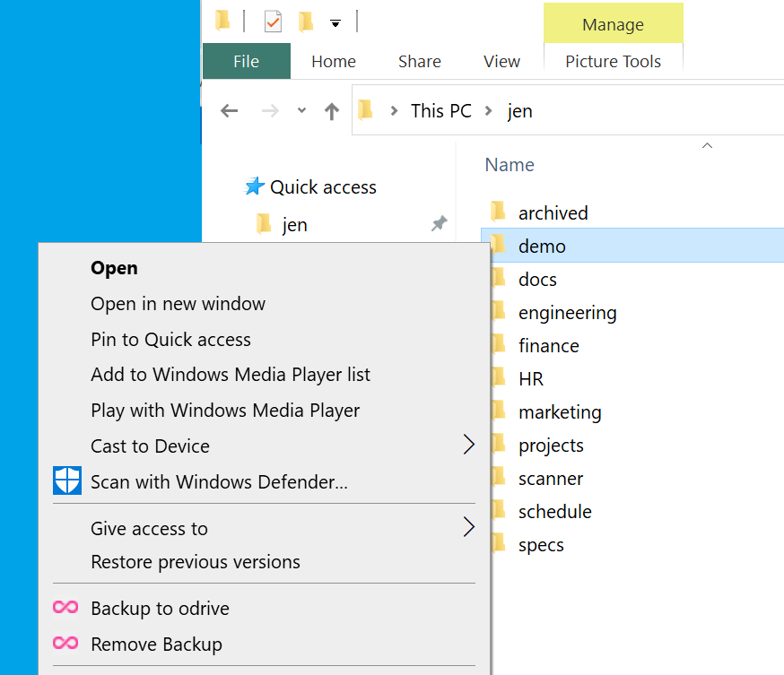This screenshot has width=784, height=675.
Task: Open the Picture Tools tab
Action: pos(613,62)
